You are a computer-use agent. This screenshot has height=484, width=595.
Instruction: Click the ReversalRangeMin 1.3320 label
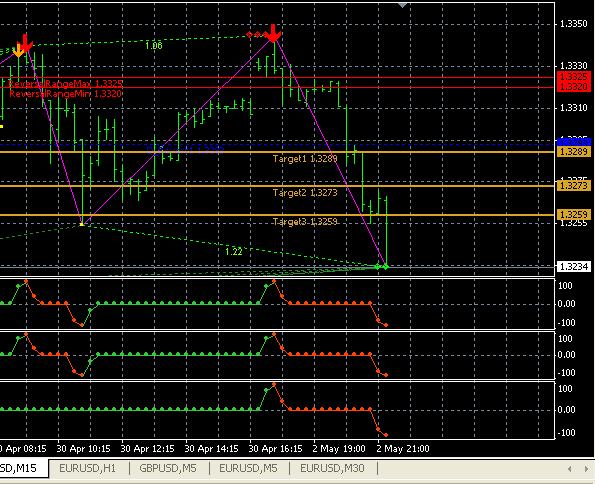pyautogui.click(x=65, y=93)
